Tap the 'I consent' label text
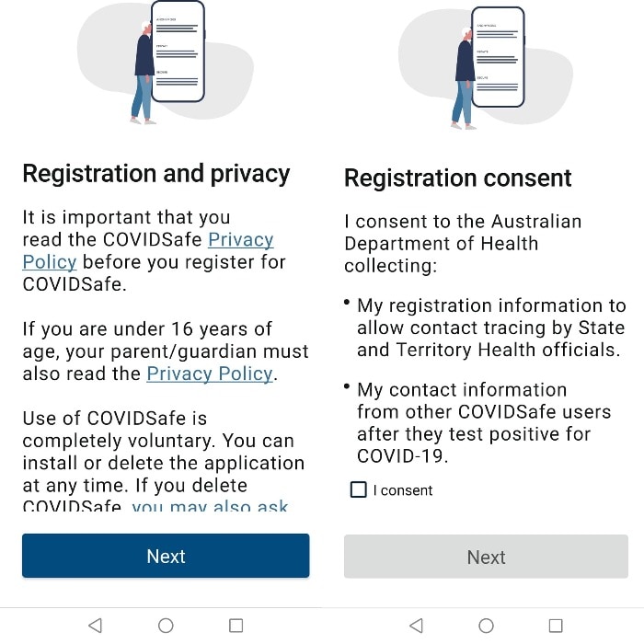Viewport: 644px width, 644px height. coord(403,490)
